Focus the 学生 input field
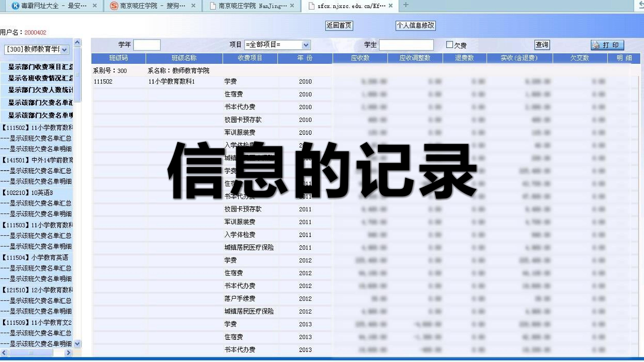This screenshot has height=362, width=644. [x=406, y=45]
